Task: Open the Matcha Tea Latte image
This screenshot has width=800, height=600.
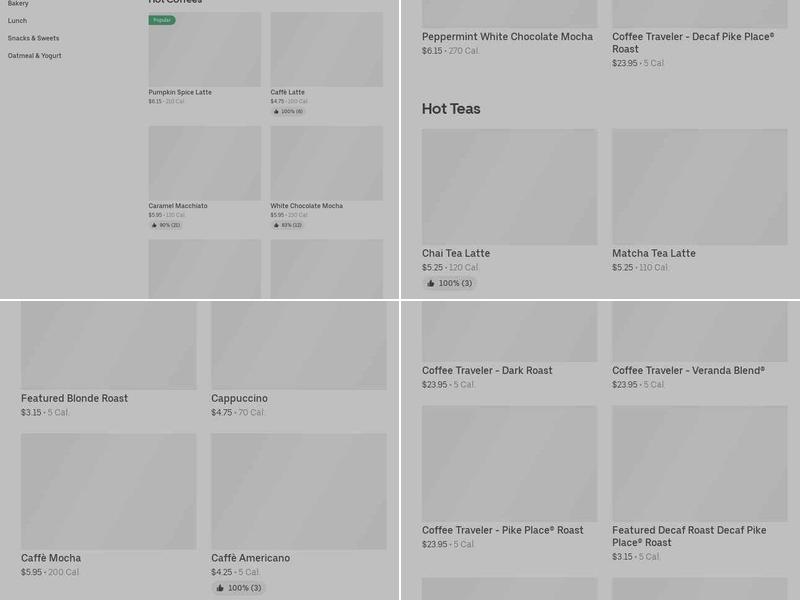Action: [699, 187]
